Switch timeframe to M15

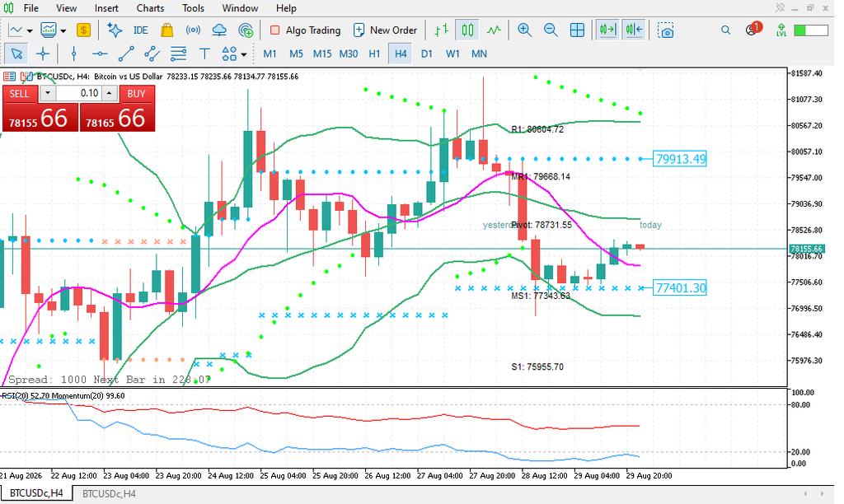coord(322,54)
